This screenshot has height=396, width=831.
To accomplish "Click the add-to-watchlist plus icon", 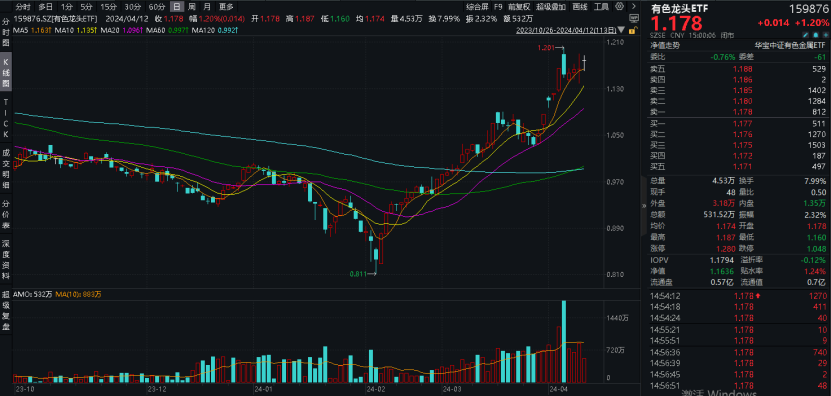I will 826,35.
